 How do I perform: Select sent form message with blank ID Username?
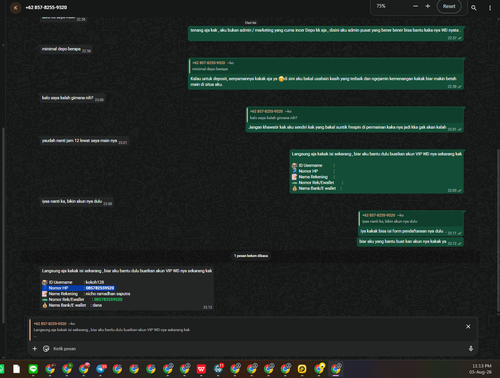pyautogui.click(x=377, y=172)
